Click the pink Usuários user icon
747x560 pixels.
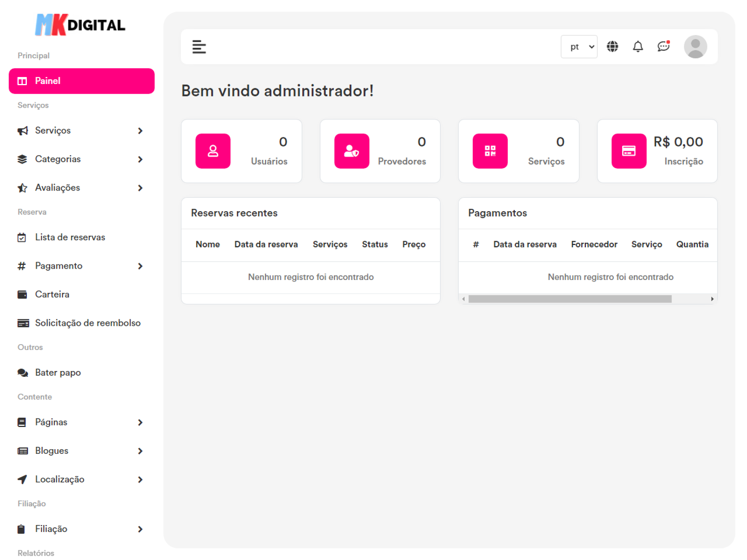coord(213,151)
